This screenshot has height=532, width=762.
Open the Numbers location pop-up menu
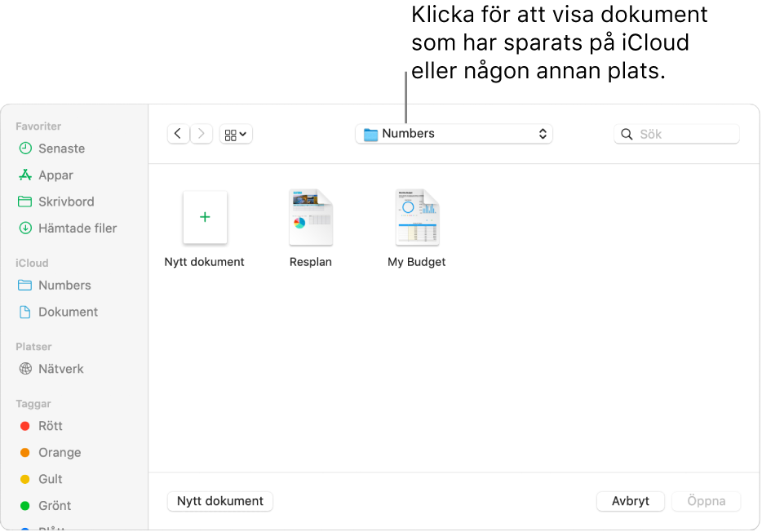pyautogui.click(x=454, y=134)
